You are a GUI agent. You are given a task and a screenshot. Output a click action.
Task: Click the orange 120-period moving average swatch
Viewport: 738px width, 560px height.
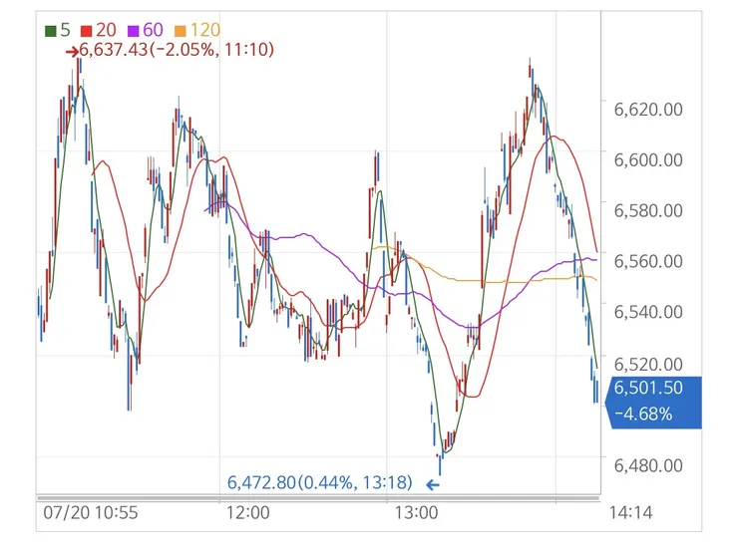181,32
